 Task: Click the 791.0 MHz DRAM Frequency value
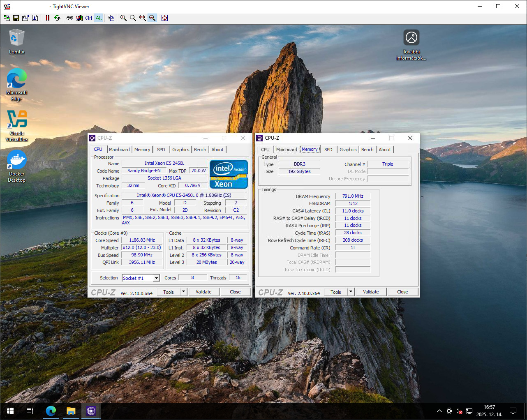coord(353,196)
